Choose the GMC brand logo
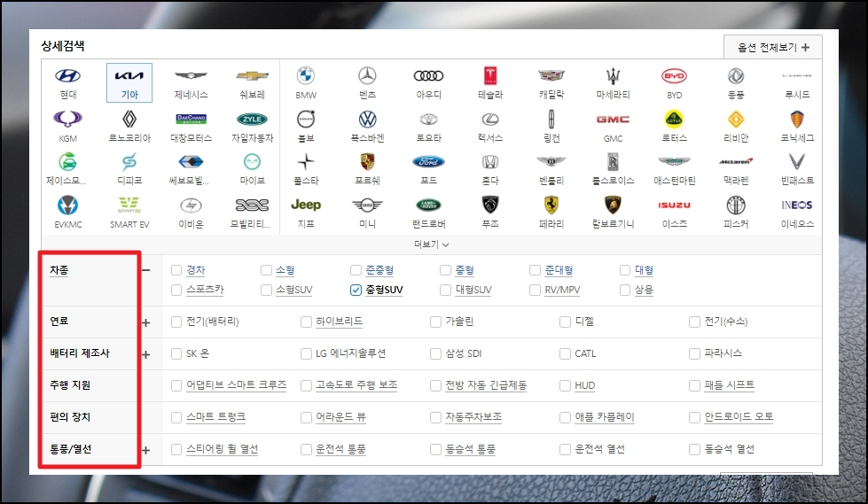Viewport: 868px width, 504px height. (x=613, y=119)
